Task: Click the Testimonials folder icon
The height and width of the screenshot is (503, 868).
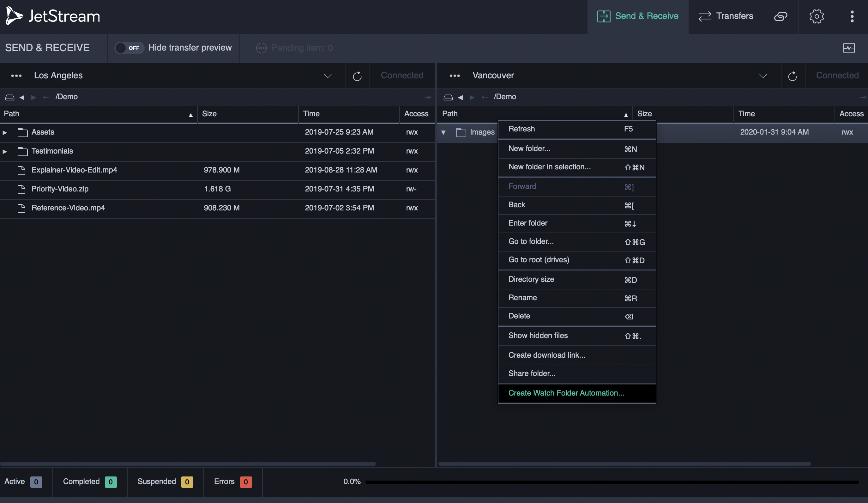Action: tap(23, 151)
